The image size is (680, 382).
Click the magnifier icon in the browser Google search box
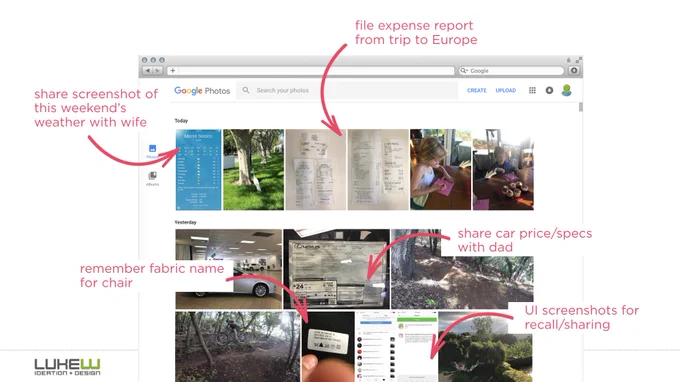point(464,71)
